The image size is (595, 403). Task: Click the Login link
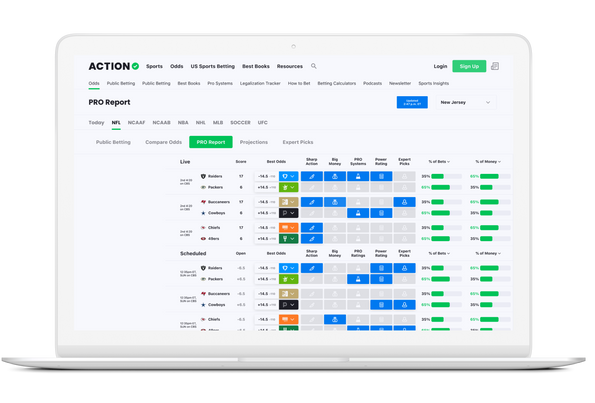pos(441,66)
